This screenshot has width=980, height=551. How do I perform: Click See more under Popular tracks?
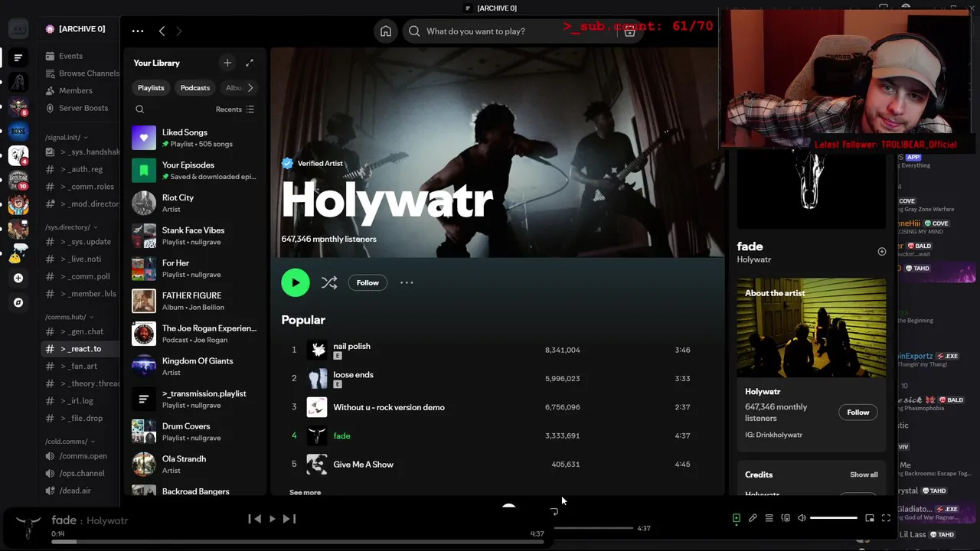pos(305,493)
